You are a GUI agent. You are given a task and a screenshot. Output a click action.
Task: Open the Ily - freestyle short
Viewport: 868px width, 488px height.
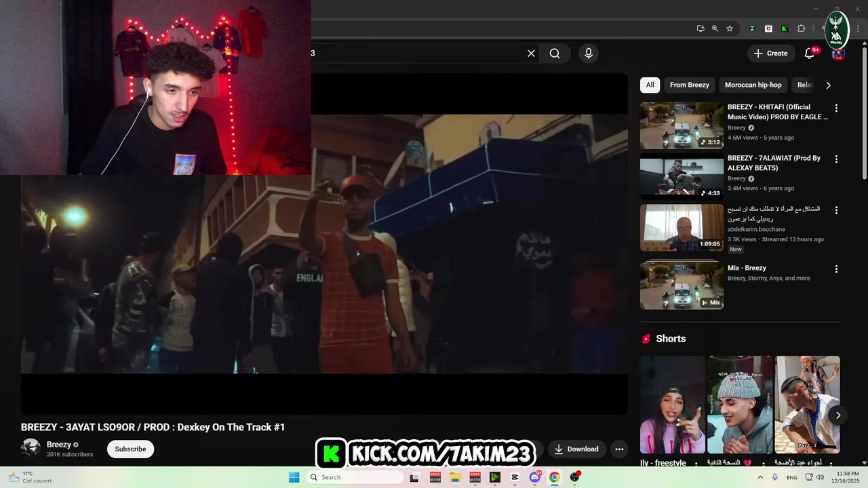pyautogui.click(x=673, y=405)
